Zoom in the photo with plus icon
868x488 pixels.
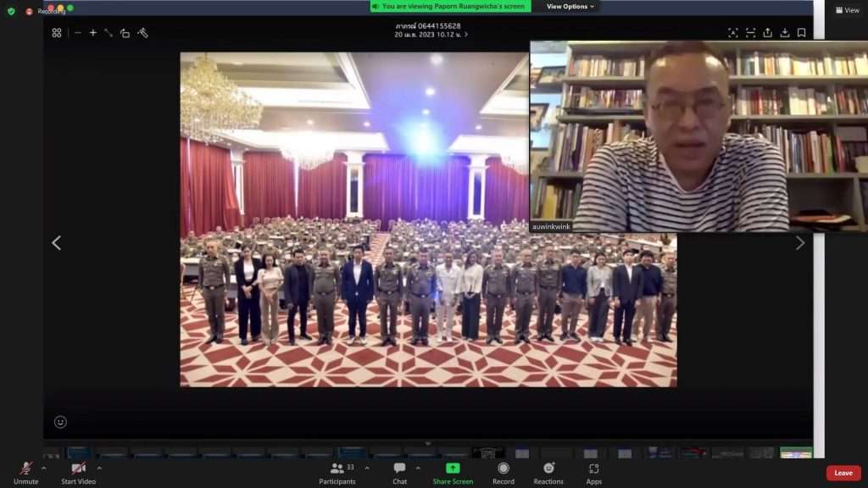tap(93, 33)
